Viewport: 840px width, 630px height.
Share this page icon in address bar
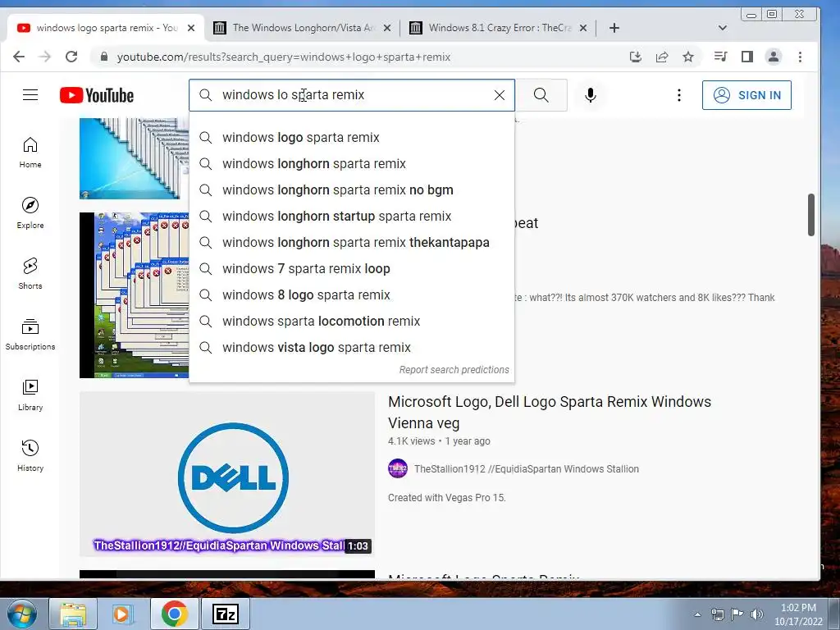[662, 57]
